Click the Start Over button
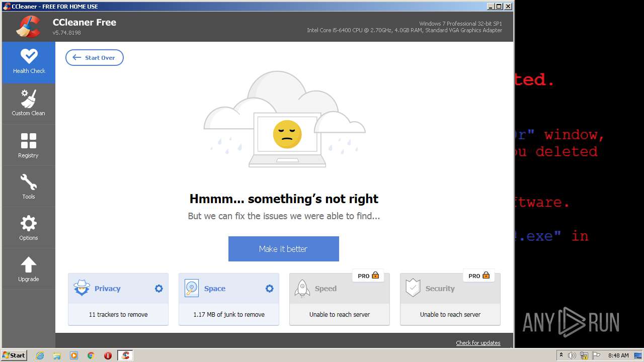Image resolution: width=644 pixels, height=362 pixels. tap(95, 57)
